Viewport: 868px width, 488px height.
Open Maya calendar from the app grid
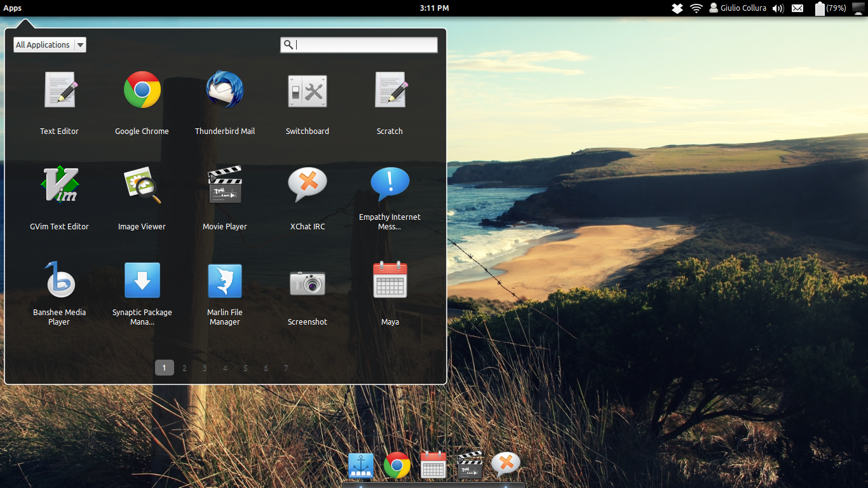point(390,280)
